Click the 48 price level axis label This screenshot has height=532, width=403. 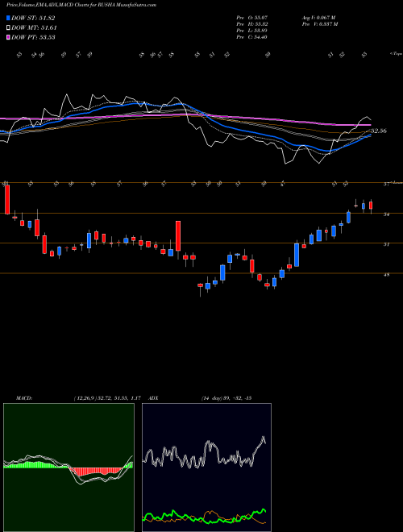[386, 275]
